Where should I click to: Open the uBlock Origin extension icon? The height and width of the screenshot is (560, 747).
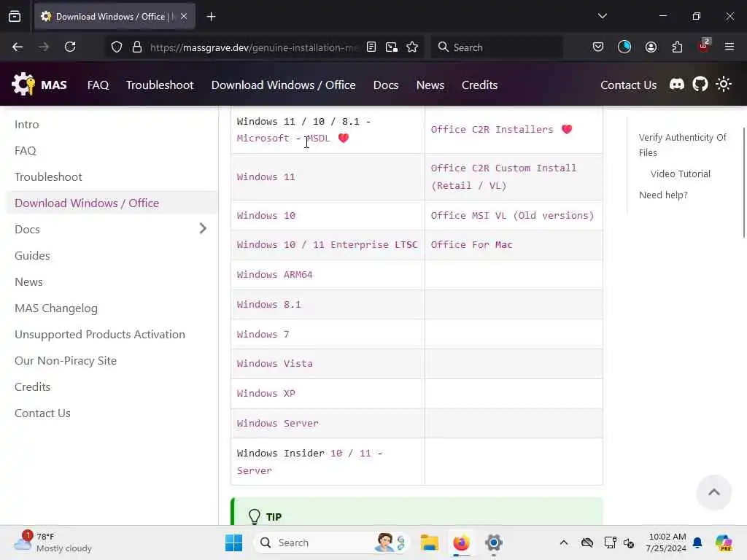point(704,46)
